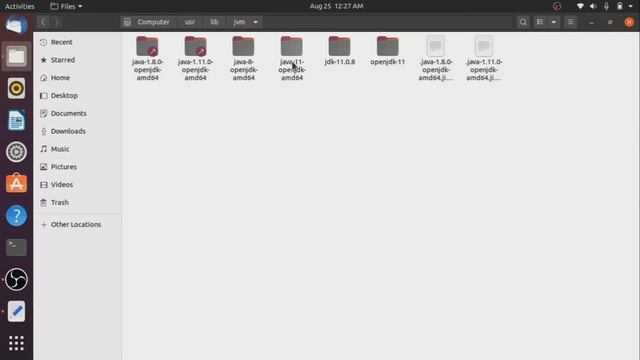Open Trash in the sidebar

pyautogui.click(x=78, y=202)
